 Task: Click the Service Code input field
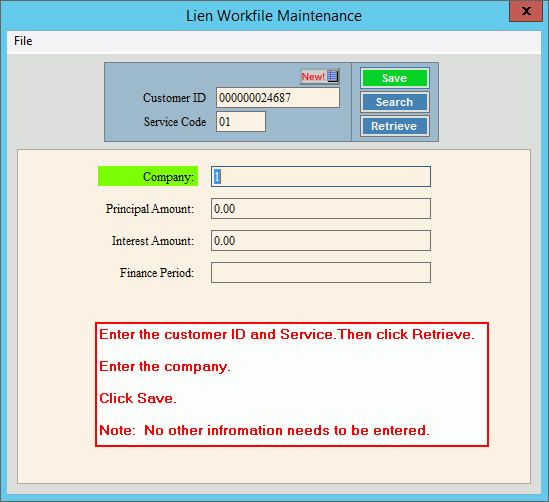click(x=241, y=122)
